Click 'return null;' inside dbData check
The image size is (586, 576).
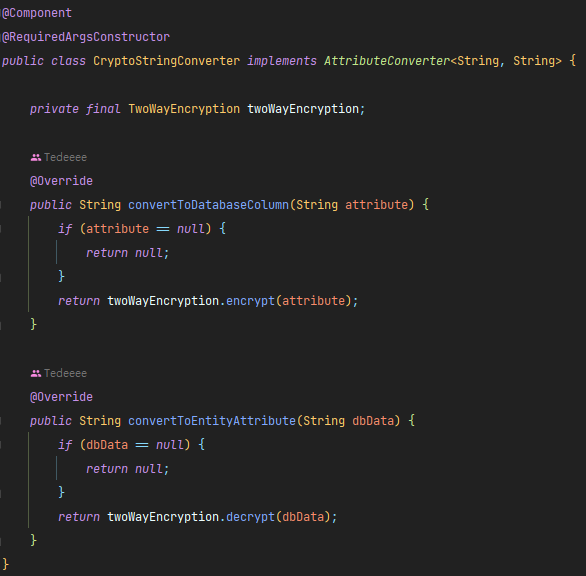pyautogui.click(x=127, y=469)
